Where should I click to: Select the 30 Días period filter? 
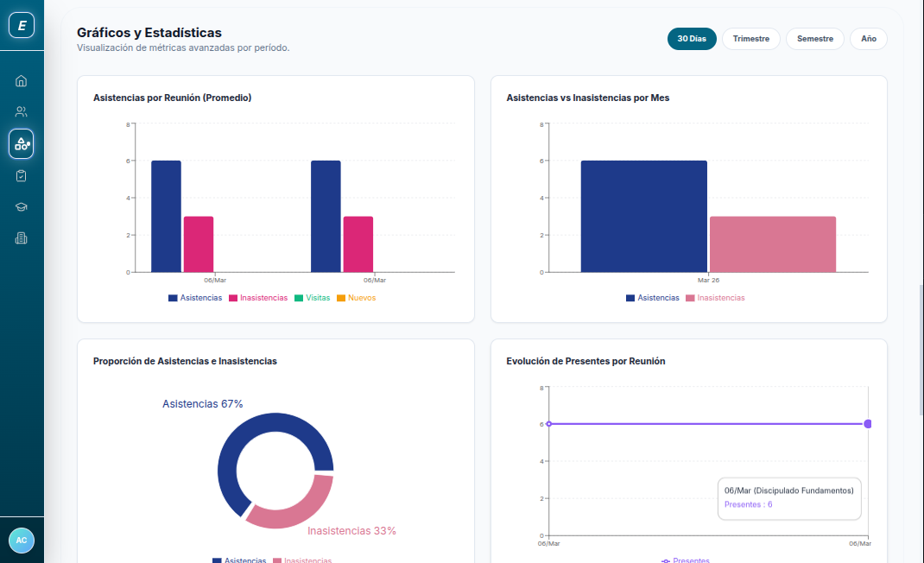tap(692, 39)
